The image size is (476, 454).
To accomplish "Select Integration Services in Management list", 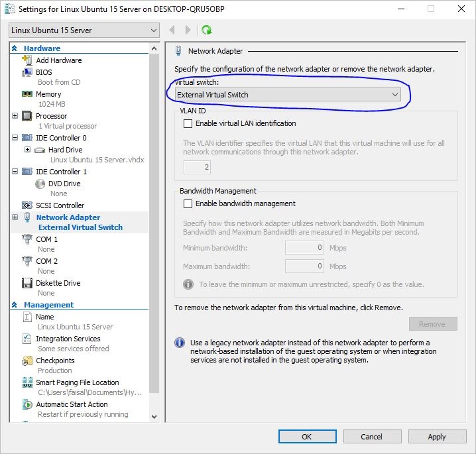I will pyautogui.click(x=68, y=339).
